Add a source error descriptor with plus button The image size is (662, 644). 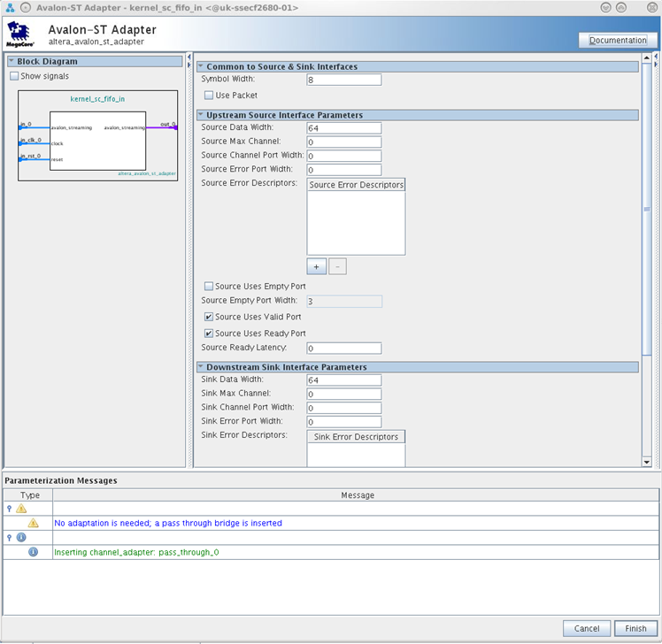(316, 267)
